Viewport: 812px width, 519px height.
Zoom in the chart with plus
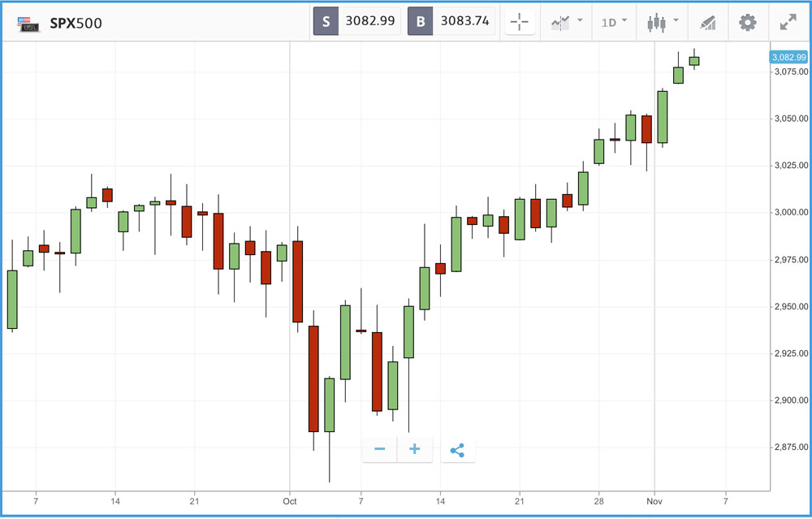414,449
